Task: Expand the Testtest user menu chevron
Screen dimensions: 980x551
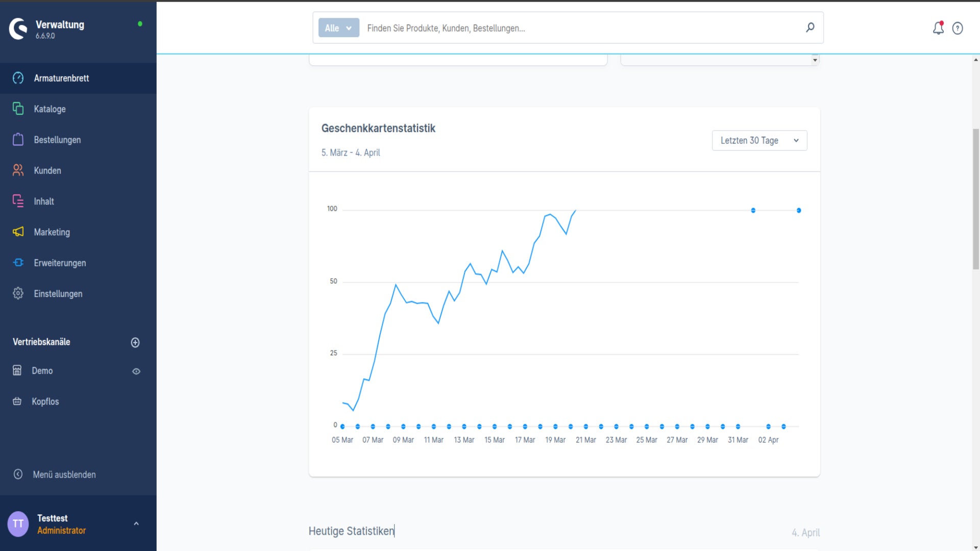Action: point(136,523)
